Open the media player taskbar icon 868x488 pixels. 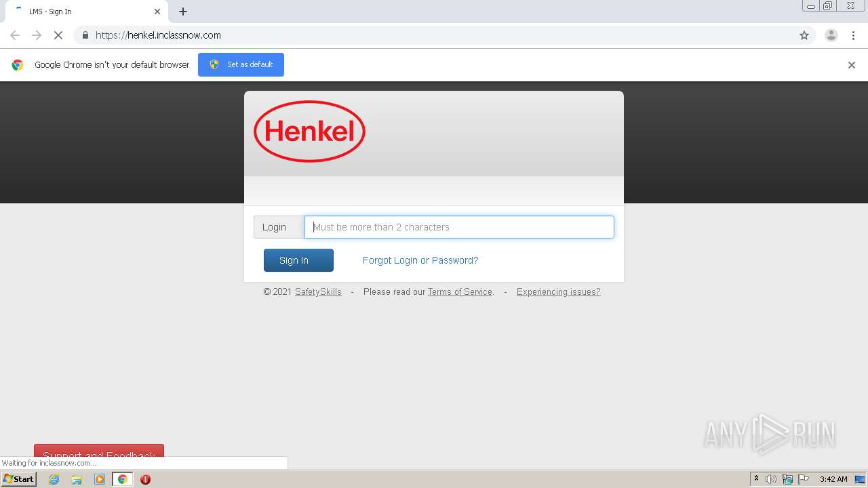(x=100, y=479)
